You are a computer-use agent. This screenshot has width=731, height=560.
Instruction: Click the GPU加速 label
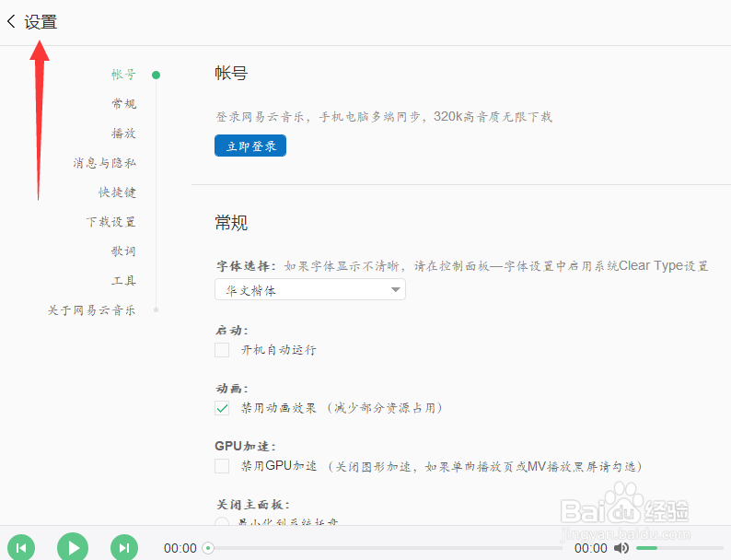tap(245, 446)
